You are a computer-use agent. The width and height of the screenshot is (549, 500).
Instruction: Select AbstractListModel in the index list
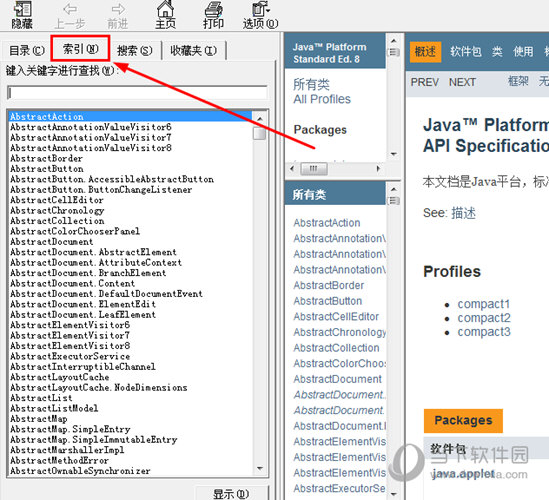point(54,409)
